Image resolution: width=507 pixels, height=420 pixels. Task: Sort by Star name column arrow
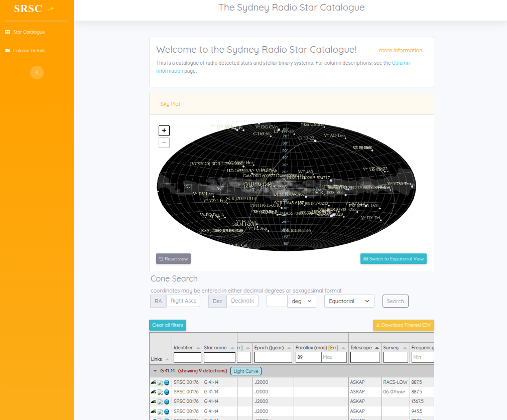click(x=232, y=348)
